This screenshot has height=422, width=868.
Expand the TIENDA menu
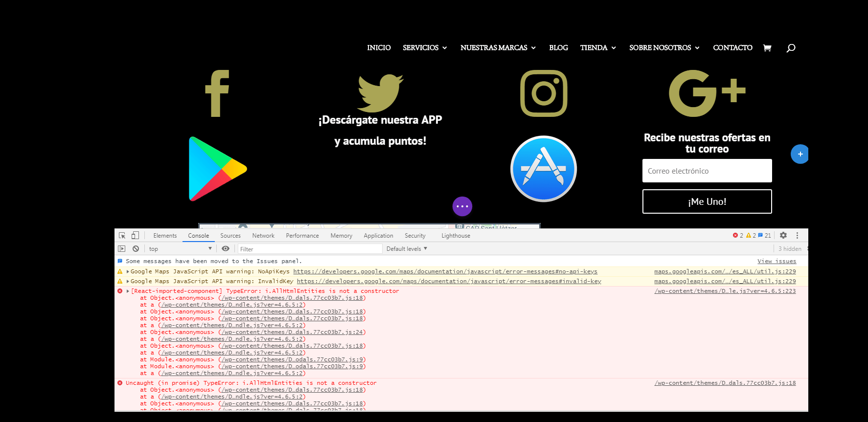pyautogui.click(x=598, y=48)
